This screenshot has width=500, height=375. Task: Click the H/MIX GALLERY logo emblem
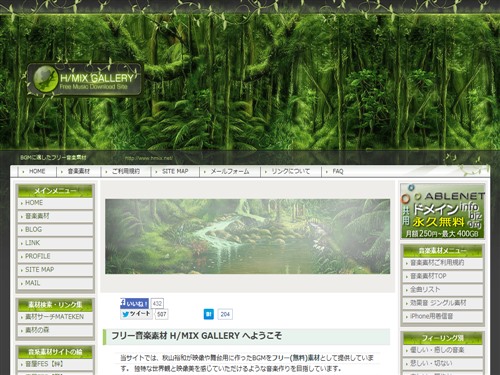click(44, 79)
